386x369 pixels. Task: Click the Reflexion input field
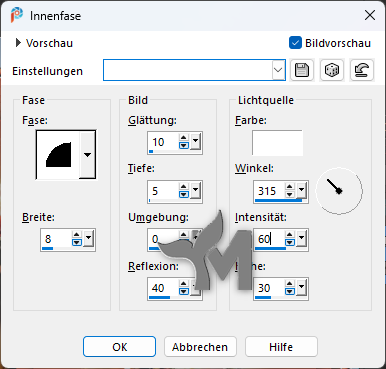point(163,288)
